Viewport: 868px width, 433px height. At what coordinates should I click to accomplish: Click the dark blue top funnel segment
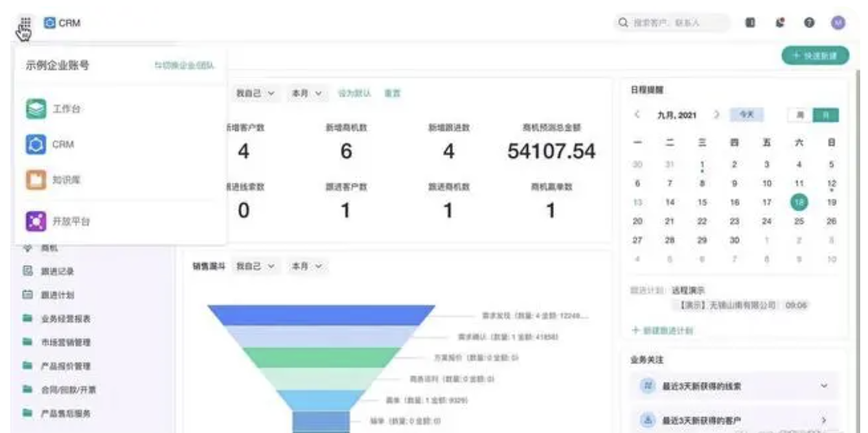(321, 315)
